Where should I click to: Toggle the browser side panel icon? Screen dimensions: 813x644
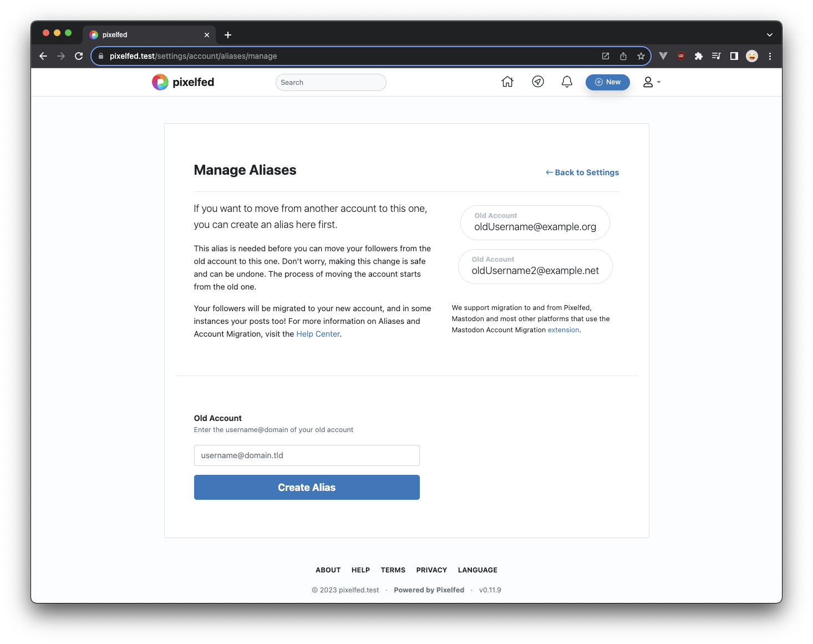coord(734,56)
